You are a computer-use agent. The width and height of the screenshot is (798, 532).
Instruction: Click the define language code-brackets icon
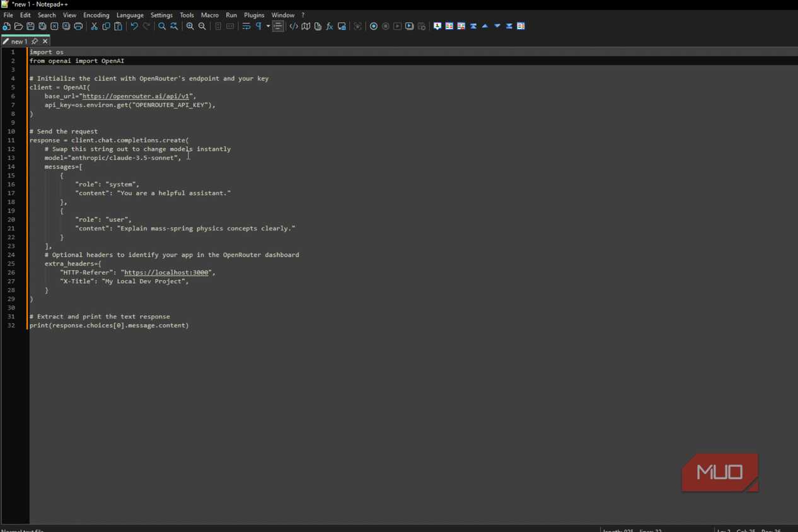[x=294, y=26]
